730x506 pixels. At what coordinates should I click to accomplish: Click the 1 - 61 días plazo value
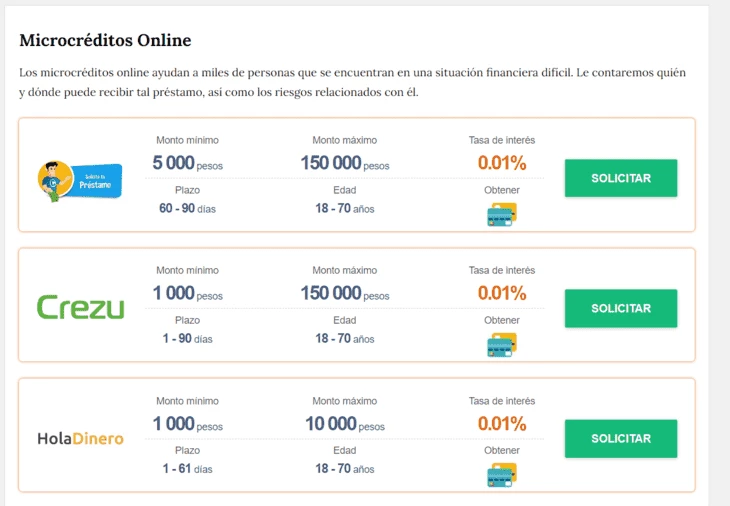(x=187, y=468)
